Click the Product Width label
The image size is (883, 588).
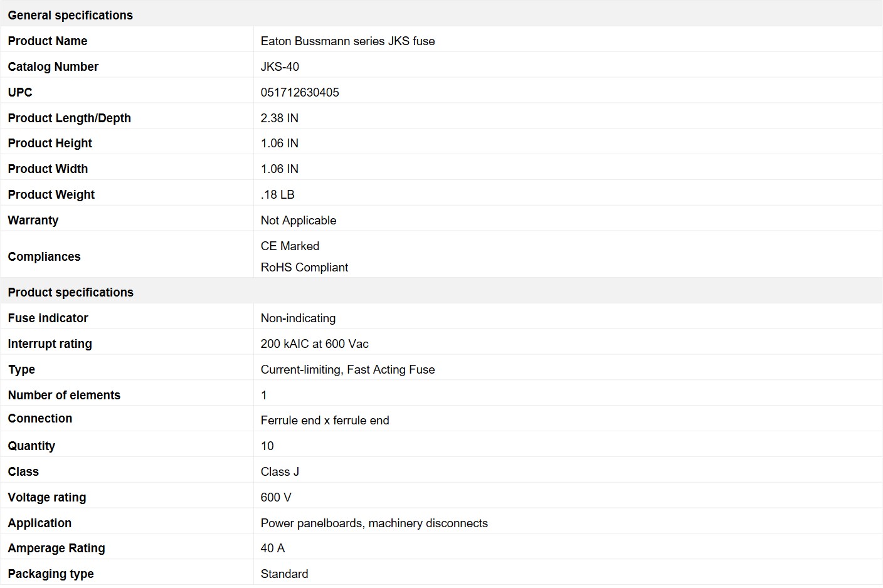(x=48, y=169)
